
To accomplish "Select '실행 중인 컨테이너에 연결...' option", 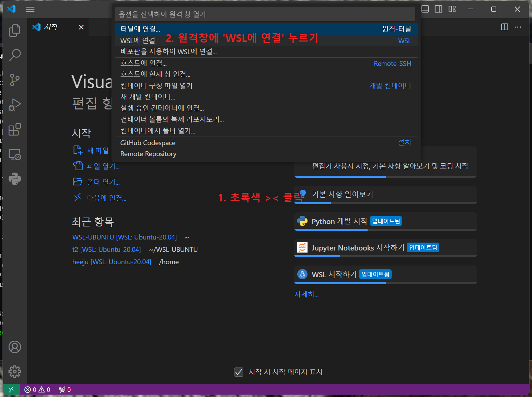I will pos(266,108).
